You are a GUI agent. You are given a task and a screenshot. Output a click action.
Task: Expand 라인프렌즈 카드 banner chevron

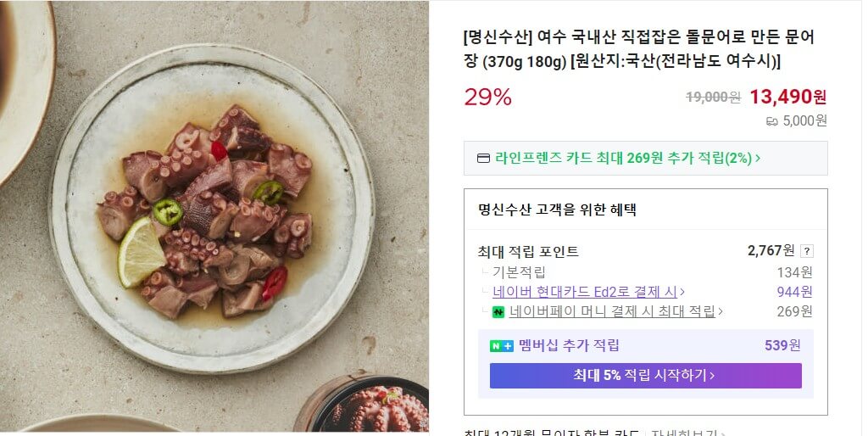tap(758, 159)
